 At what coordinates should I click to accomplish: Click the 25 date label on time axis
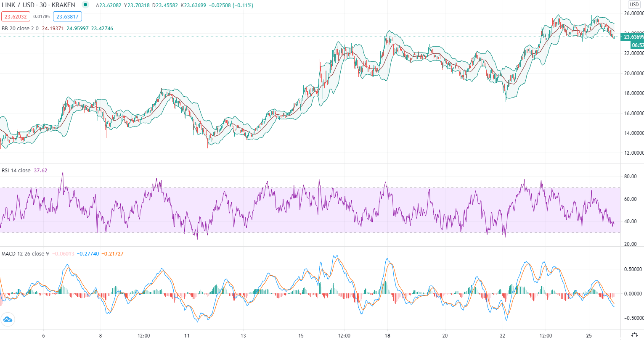pos(589,336)
